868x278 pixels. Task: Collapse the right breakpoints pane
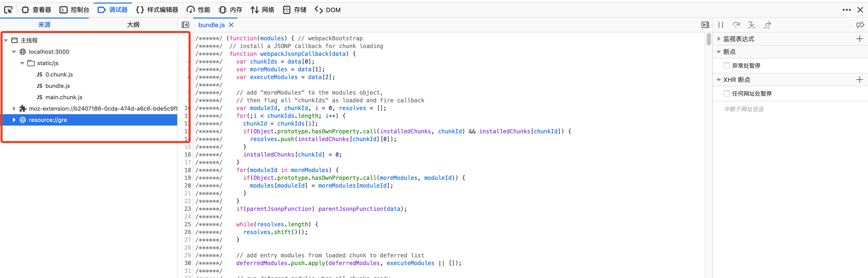click(x=705, y=25)
